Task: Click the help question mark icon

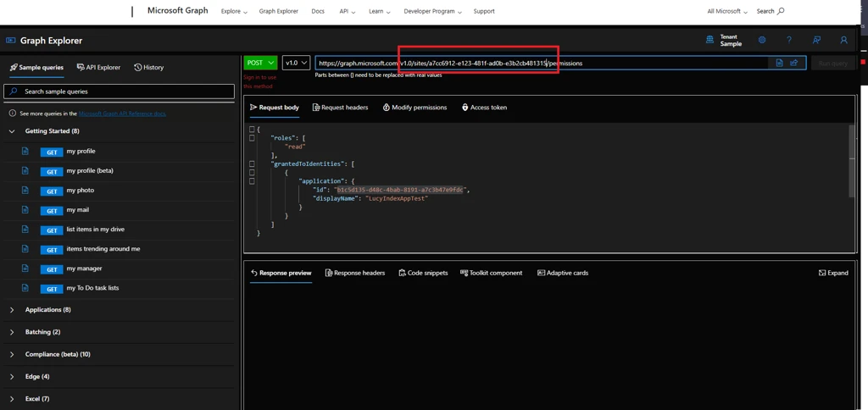Action: coord(788,40)
